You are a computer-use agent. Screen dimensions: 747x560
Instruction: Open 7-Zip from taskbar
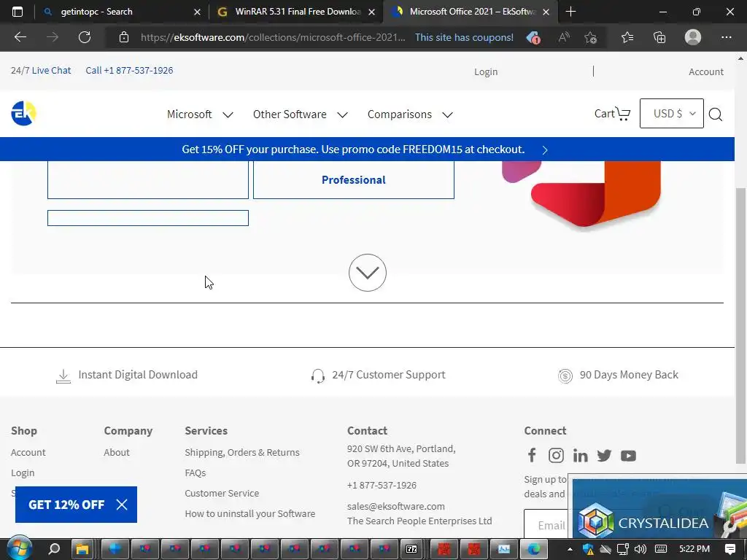point(411,549)
